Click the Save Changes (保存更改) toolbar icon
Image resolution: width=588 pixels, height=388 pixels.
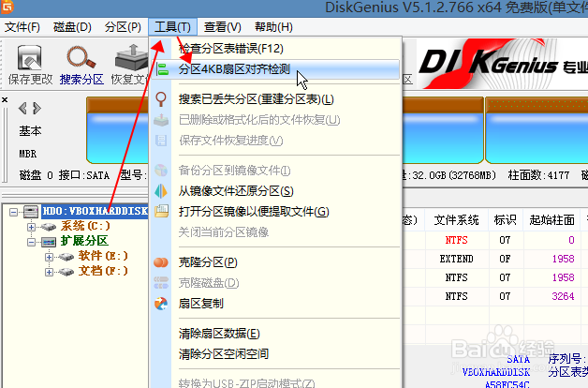coord(30,58)
